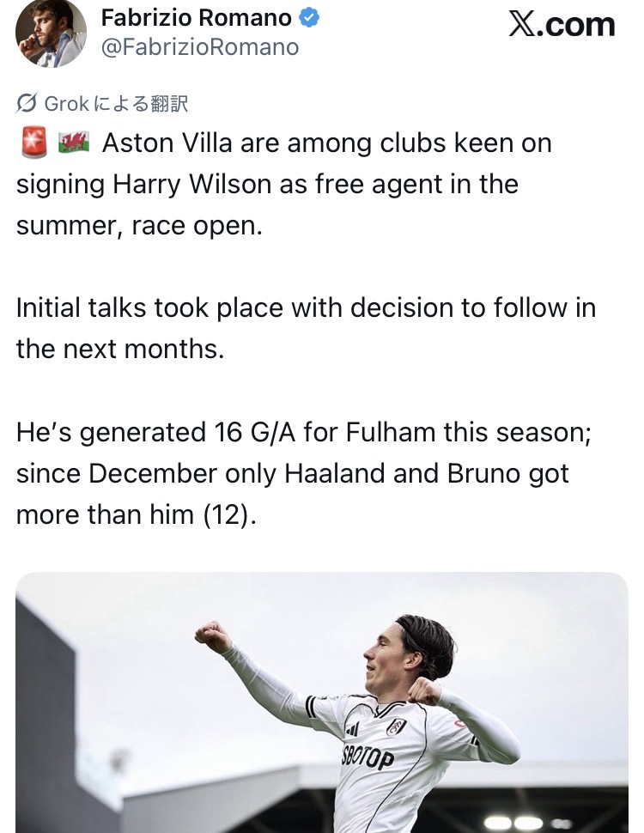Click the Aston Villa opening paragraph

[x=283, y=184]
